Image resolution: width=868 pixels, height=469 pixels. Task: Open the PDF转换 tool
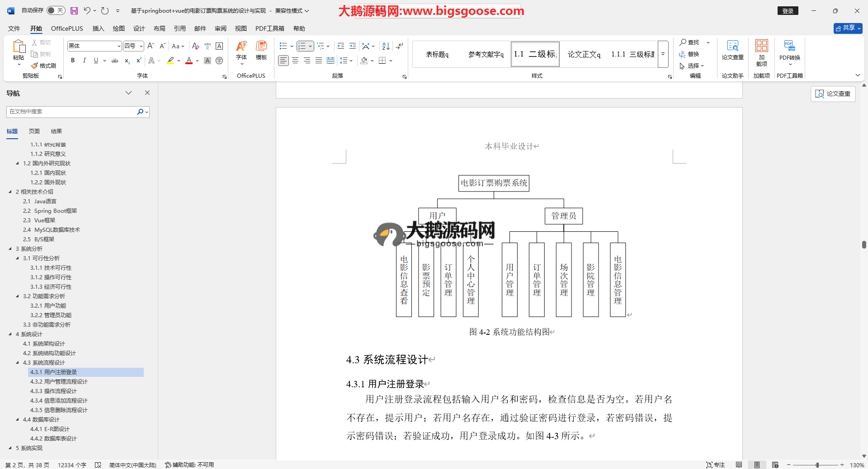[789, 51]
